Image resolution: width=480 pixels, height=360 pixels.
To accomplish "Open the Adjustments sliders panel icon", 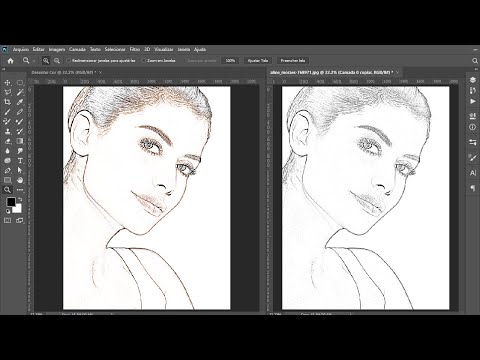I will point(473,142).
